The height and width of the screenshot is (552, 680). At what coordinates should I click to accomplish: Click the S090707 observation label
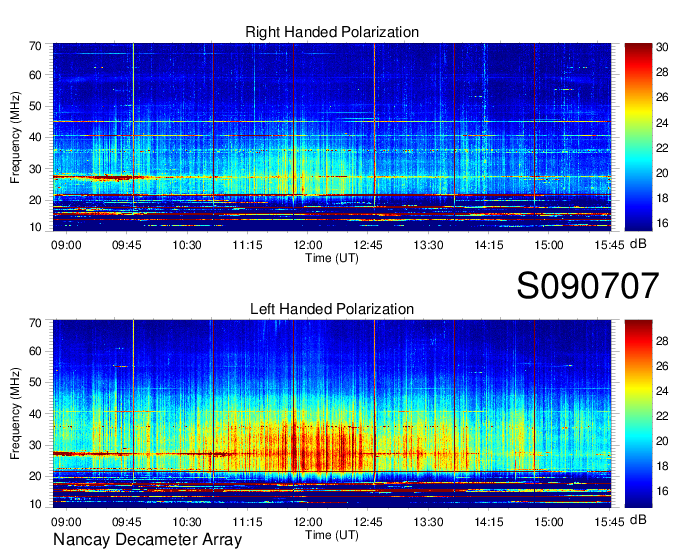(x=588, y=286)
